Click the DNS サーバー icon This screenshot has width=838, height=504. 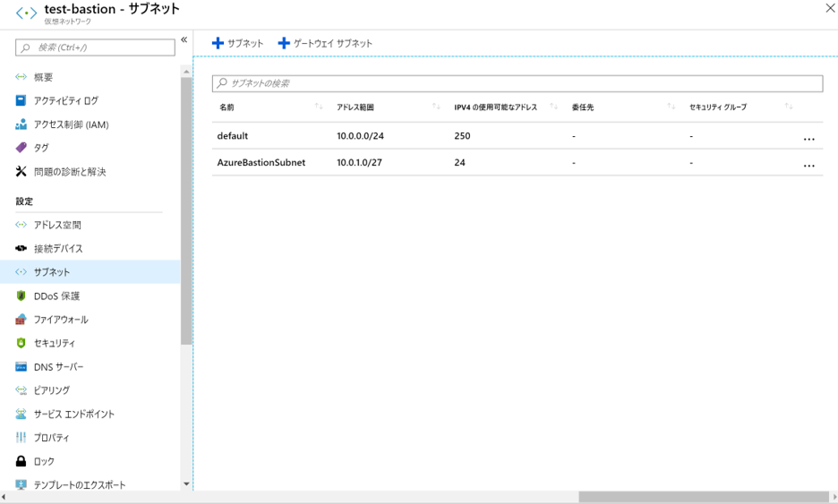coord(21,367)
